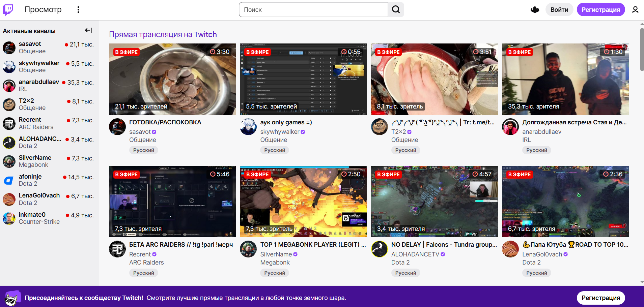Open sasavot channel name in sidebar
Image resolution: width=644 pixels, height=307 pixels.
[x=30, y=44]
